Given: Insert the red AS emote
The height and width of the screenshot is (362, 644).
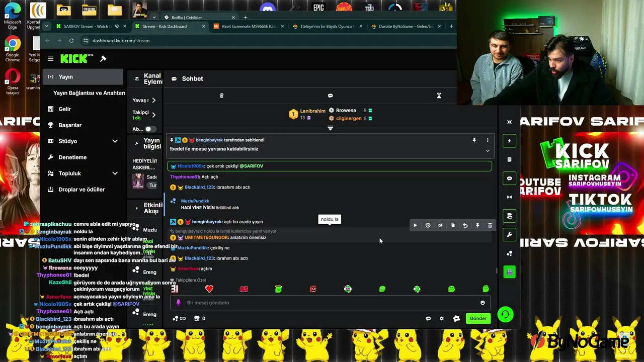Looking at the screenshot, I should (x=244, y=289).
